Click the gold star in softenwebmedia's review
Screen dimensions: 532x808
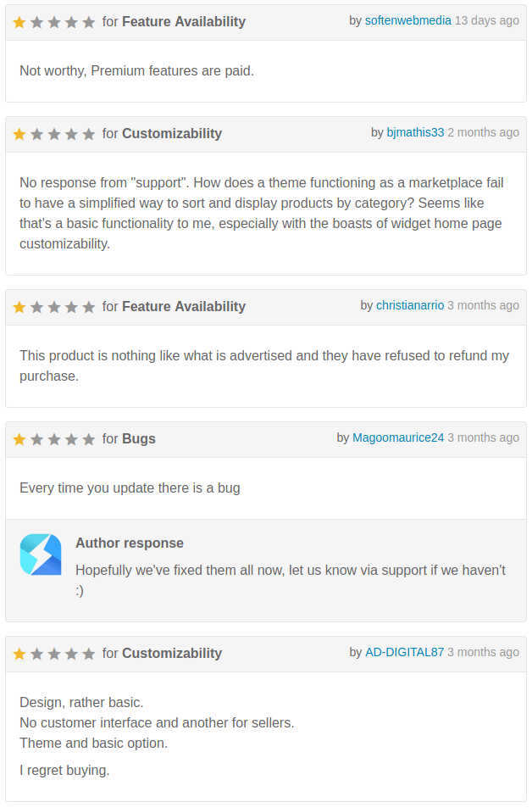point(19,22)
